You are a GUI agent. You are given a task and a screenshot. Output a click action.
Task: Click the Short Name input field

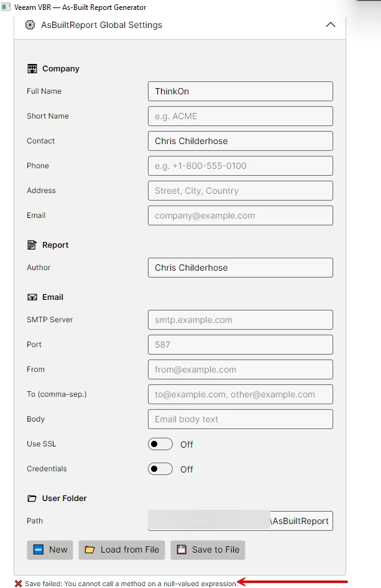240,116
